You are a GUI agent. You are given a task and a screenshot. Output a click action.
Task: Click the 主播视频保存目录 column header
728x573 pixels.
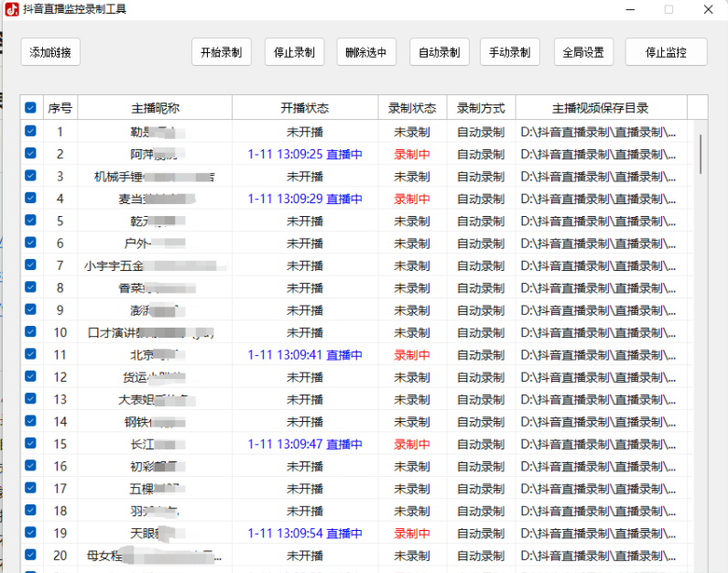coord(601,108)
